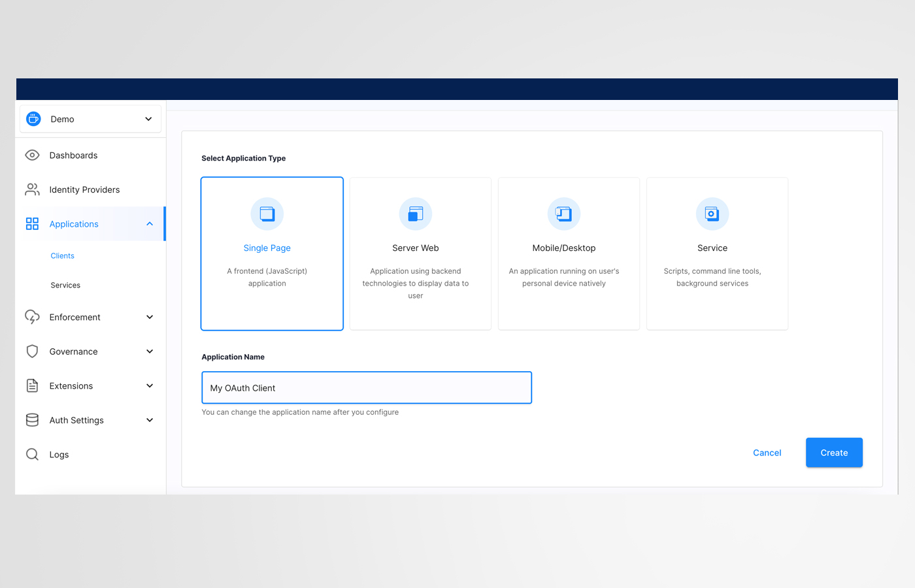
Task: Click the Single Page application icon
Action: click(x=267, y=214)
